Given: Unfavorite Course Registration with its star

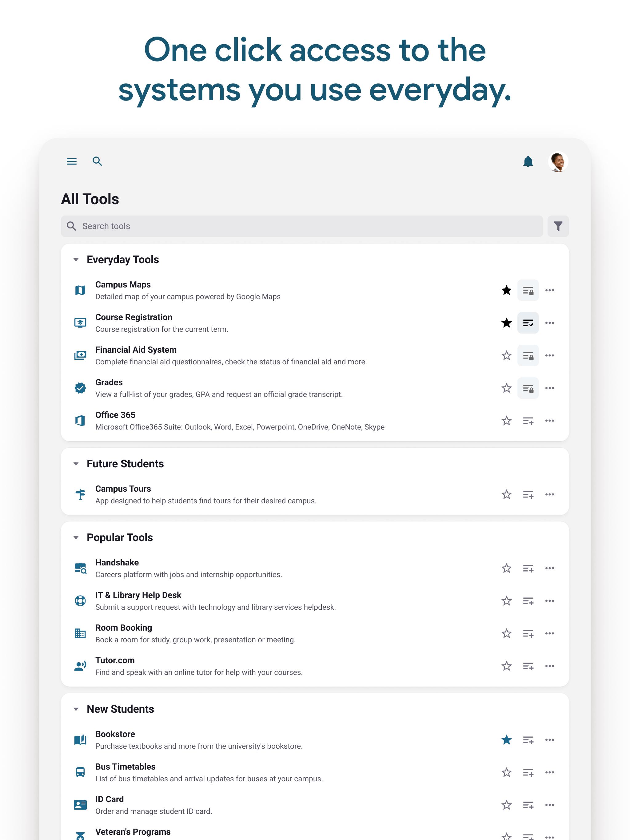Looking at the screenshot, I should (x=506, y=323).
